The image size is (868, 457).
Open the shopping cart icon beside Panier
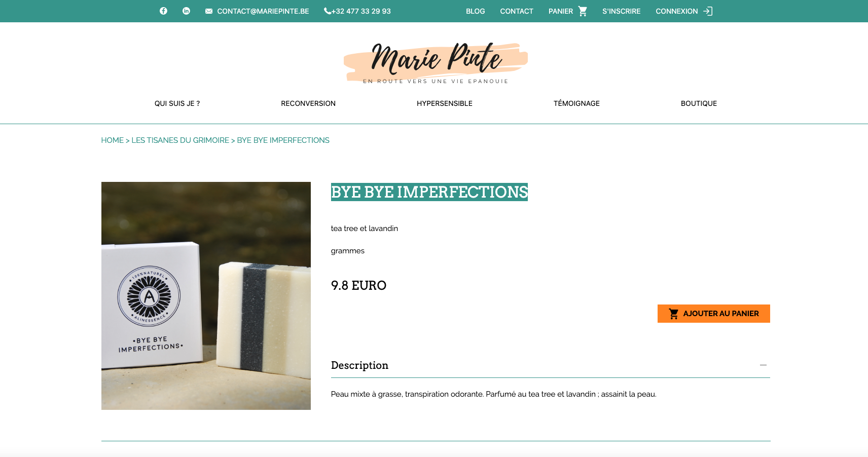[x=583, y=11]
